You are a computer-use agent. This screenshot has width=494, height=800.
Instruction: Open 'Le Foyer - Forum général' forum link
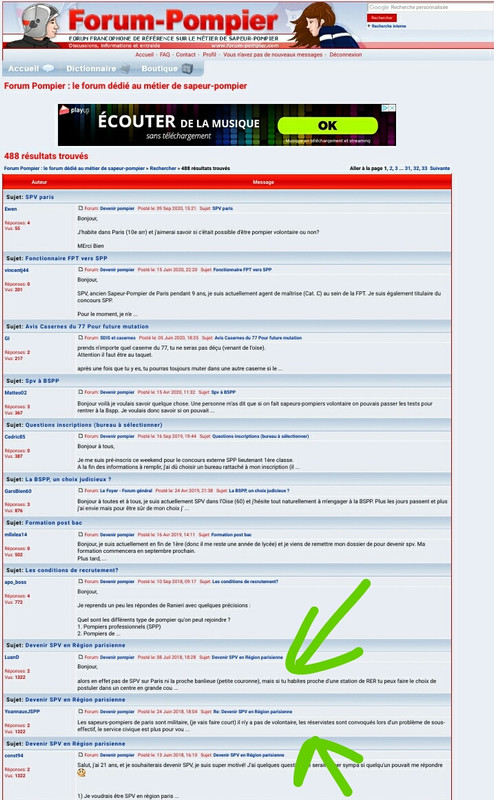pos(126,490)
